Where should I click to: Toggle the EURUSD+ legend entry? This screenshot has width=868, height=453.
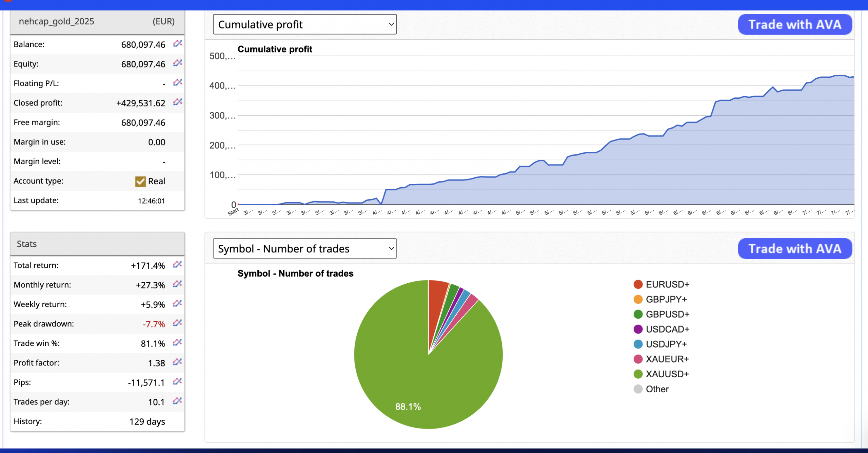pos(667,284)
